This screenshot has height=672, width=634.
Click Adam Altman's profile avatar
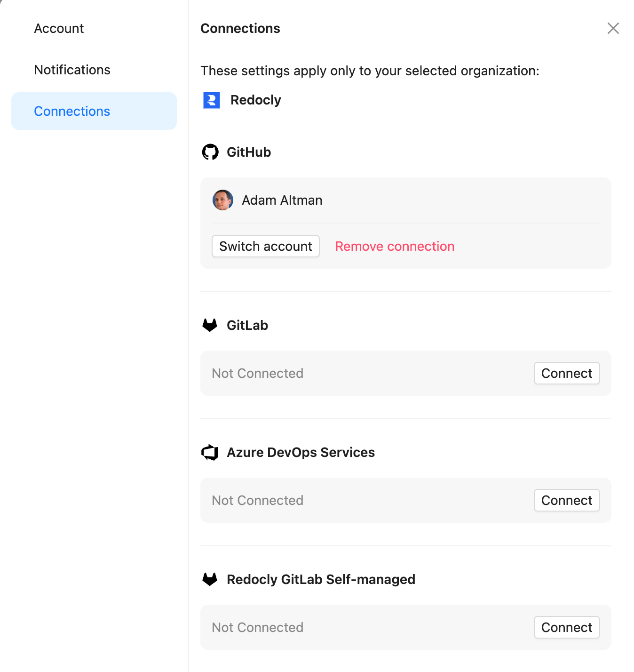(x=223, y=200)
